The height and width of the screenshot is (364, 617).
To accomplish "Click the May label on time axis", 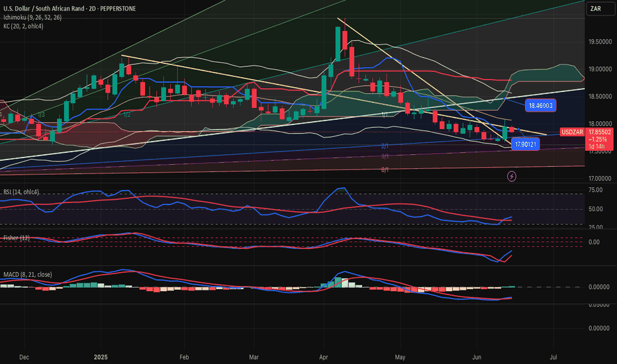I will 400,357.
